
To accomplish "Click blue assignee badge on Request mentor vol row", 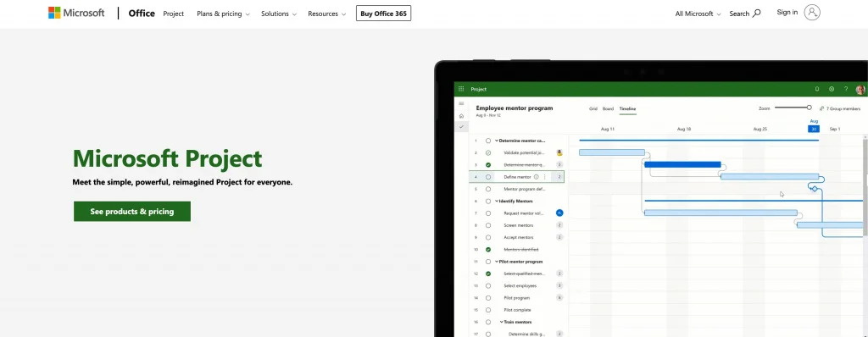I will [x=559, y=213].
